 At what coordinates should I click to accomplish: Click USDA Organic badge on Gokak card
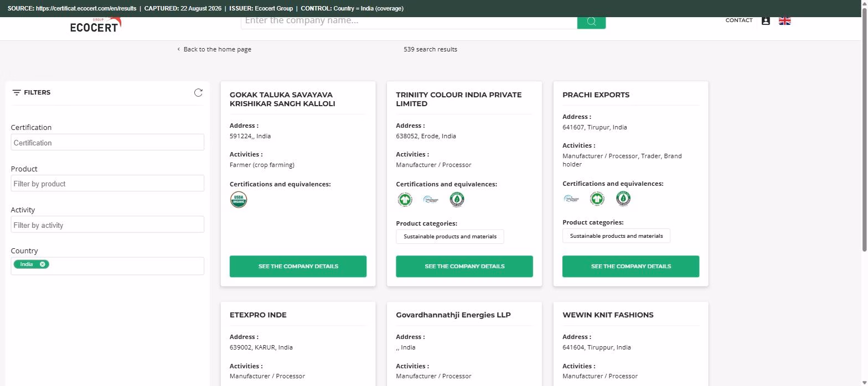coord(239,200)
